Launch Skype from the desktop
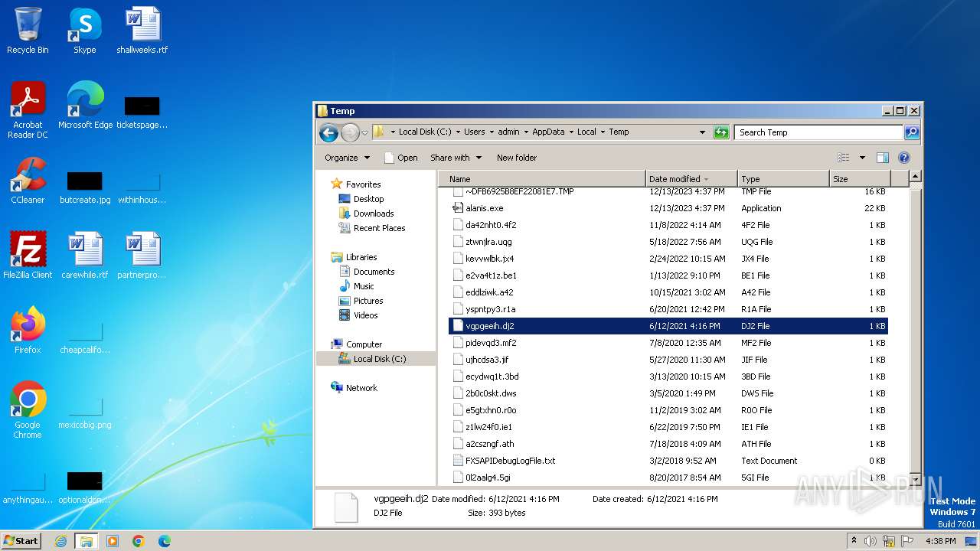Screen dimensions: 980x551 click(x=84, y=31)
